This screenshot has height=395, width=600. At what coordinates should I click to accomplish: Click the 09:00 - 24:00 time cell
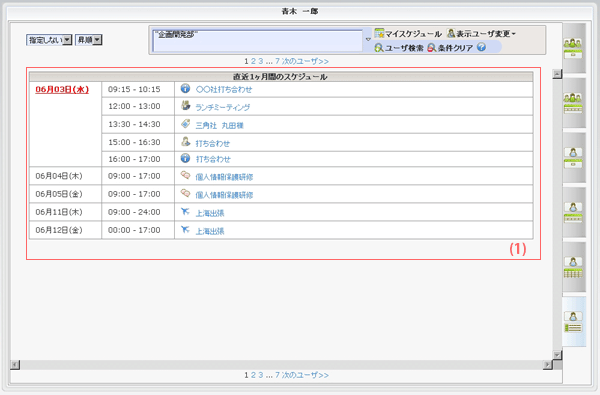[x=138, y=212]
